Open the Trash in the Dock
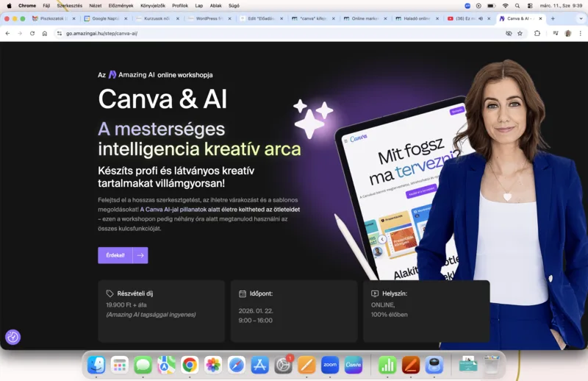588x381 pixels. (491, 365)
